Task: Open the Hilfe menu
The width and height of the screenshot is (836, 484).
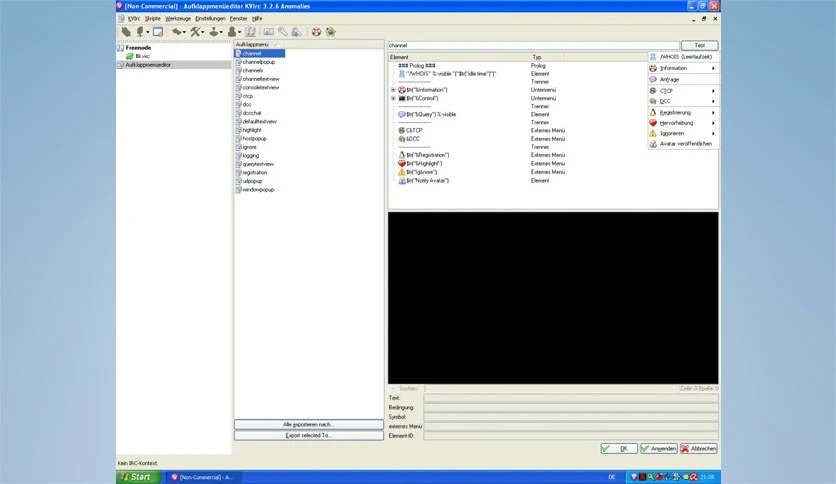Action: (257, 19)
